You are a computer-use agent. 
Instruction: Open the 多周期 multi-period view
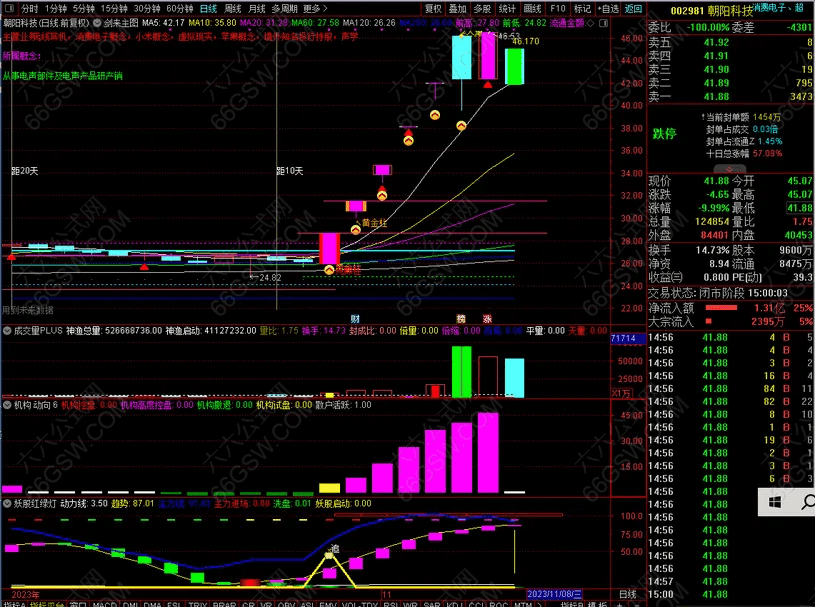[284, 8]
